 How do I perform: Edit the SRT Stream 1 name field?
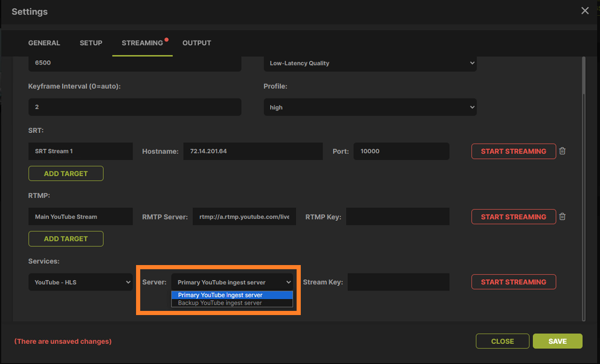tap(80, 152)
